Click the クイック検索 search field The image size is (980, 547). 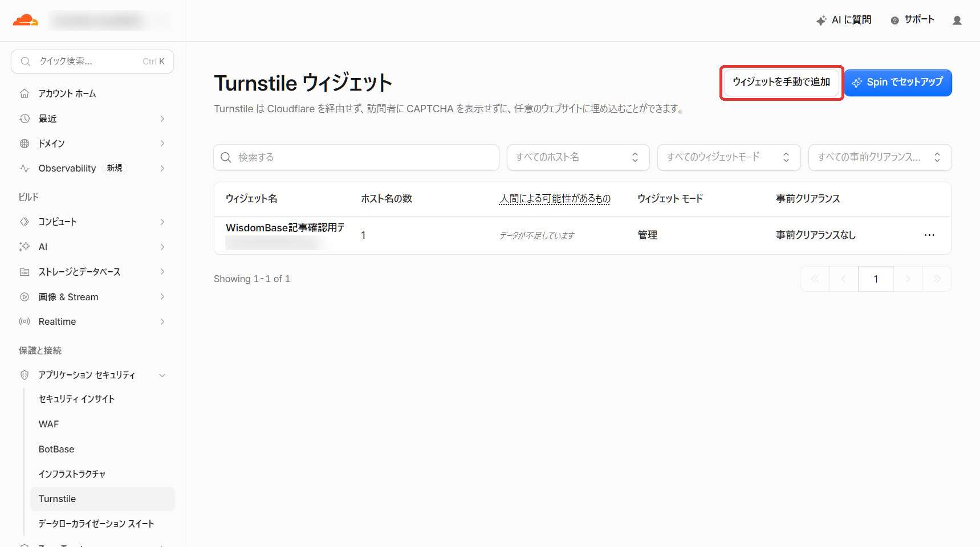tap(92, 62)
